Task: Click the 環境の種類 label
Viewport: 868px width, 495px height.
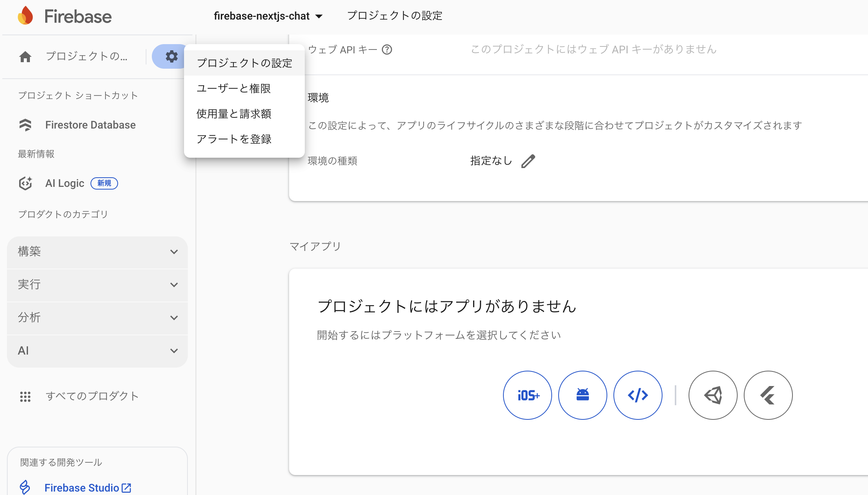Action: pyautogui.click(x=332, y=161)
